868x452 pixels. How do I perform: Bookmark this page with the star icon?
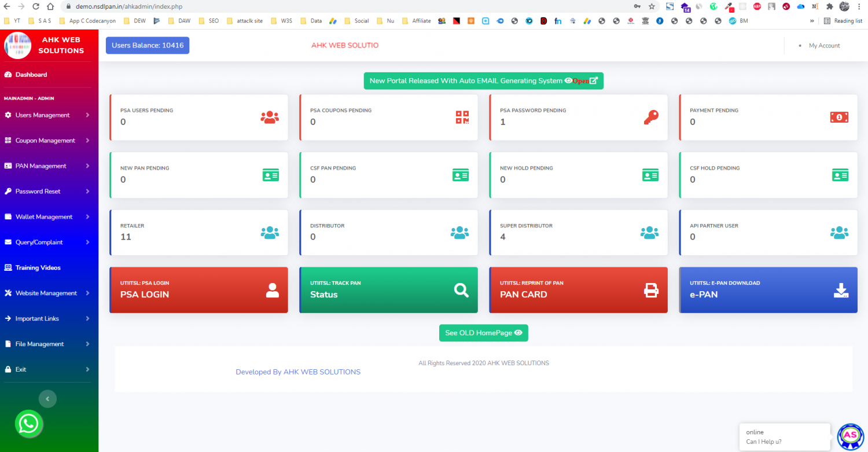(652, 6)
